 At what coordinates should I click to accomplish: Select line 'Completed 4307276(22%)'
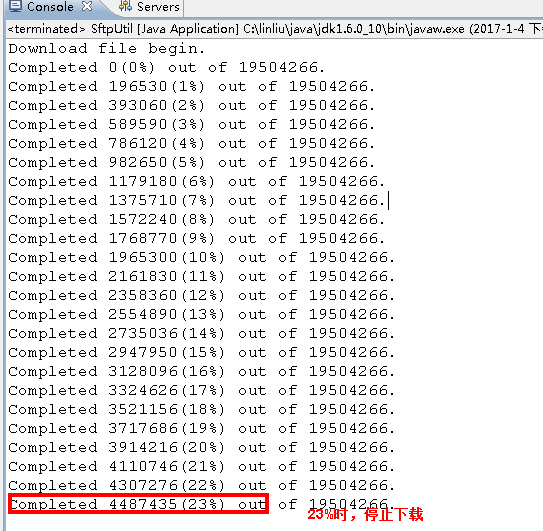(202, 486)
